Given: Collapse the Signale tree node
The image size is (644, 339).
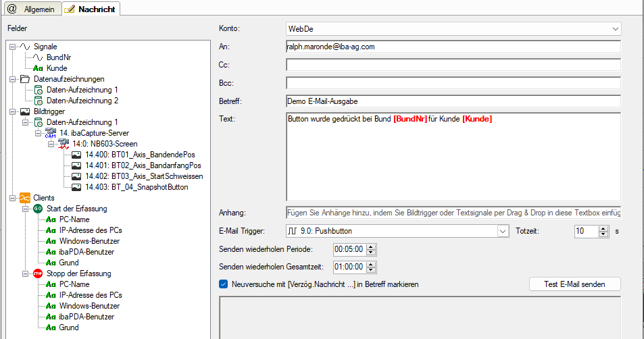Looking at the screenshot, I should [13, 47].
